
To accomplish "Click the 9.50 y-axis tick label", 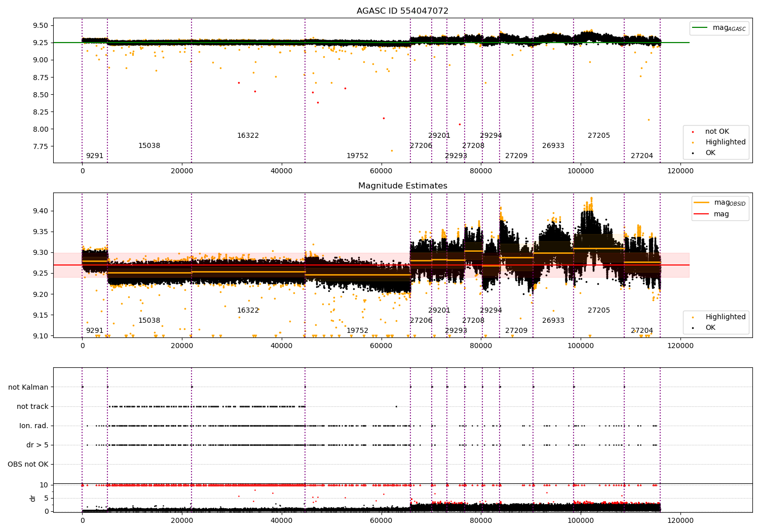I will (x=40, y=26).
